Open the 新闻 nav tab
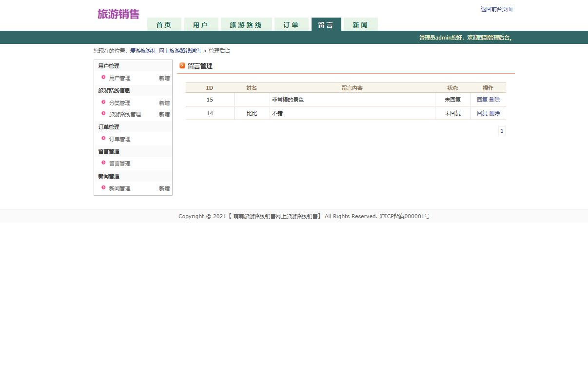The height and width of the screenshot is (390, 588). (360, 24)
